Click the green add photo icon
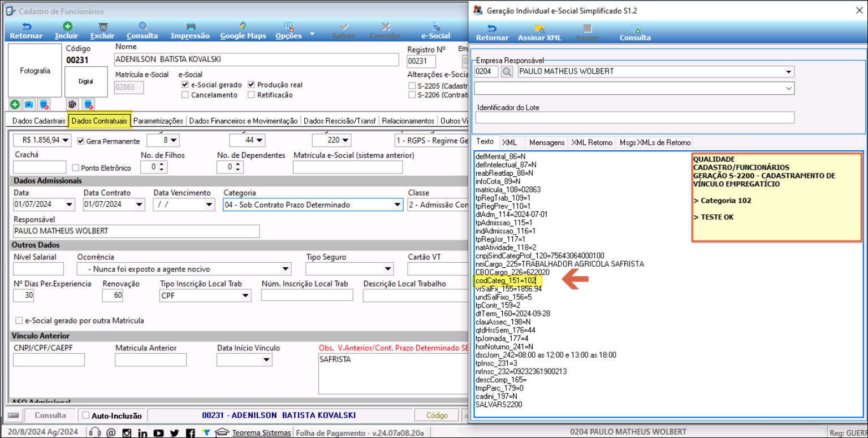This screenshot has width=868, height=438. click(x=15, y=104)
